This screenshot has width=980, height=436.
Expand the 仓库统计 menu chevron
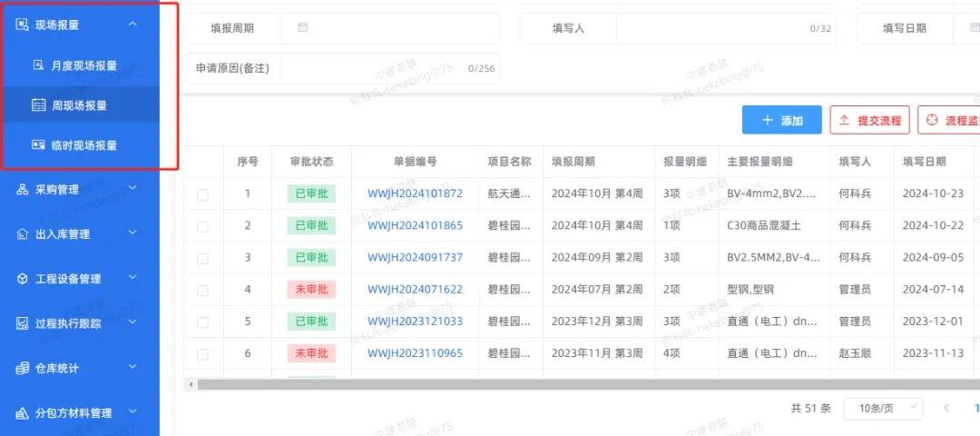132,367
